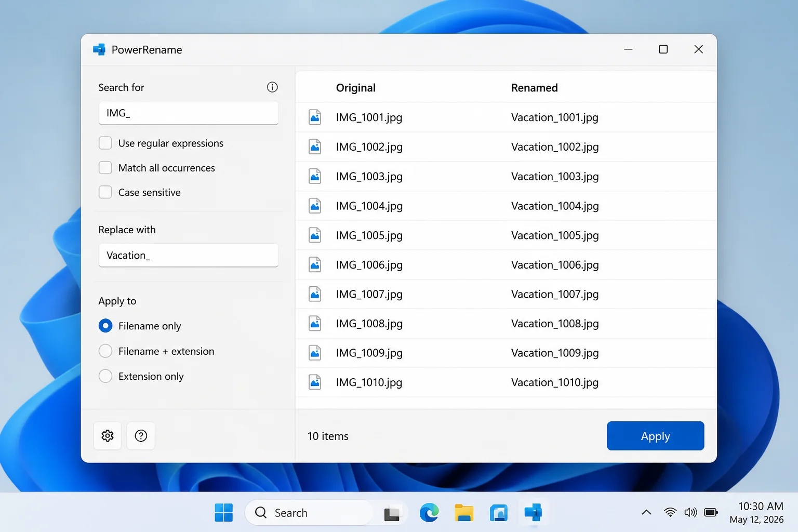Enable Case sensitive matching
798x532 pixels.
coord(105,192)
